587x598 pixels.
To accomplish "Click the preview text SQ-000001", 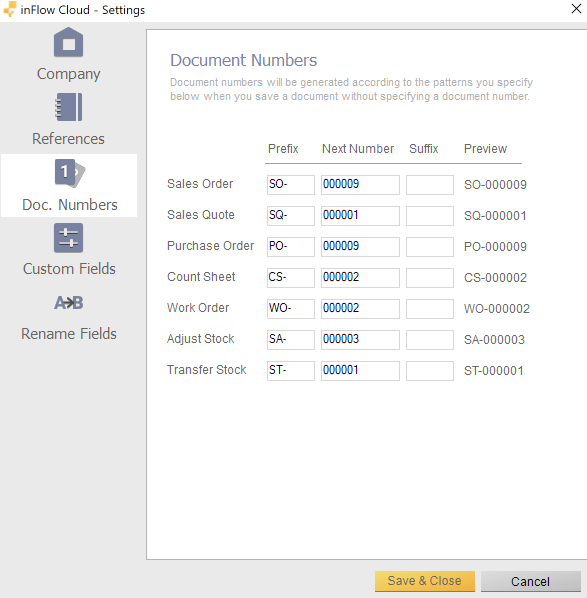I will coord(495,216).
